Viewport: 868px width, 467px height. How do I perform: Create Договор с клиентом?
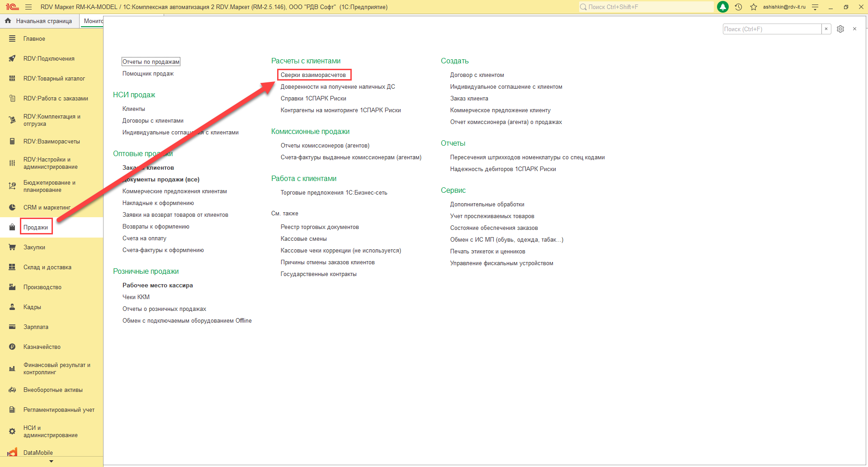[x=477, y=75]
